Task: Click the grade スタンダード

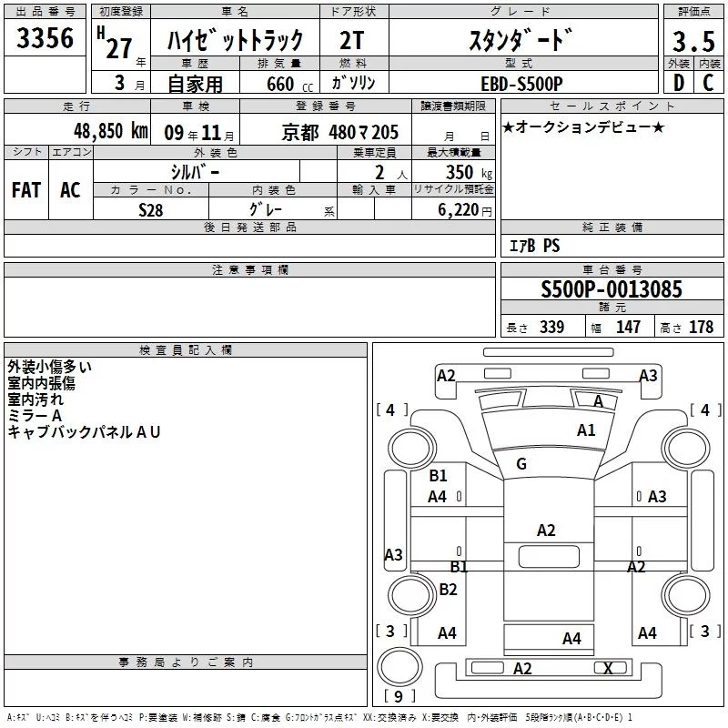Action: [521, 40]
